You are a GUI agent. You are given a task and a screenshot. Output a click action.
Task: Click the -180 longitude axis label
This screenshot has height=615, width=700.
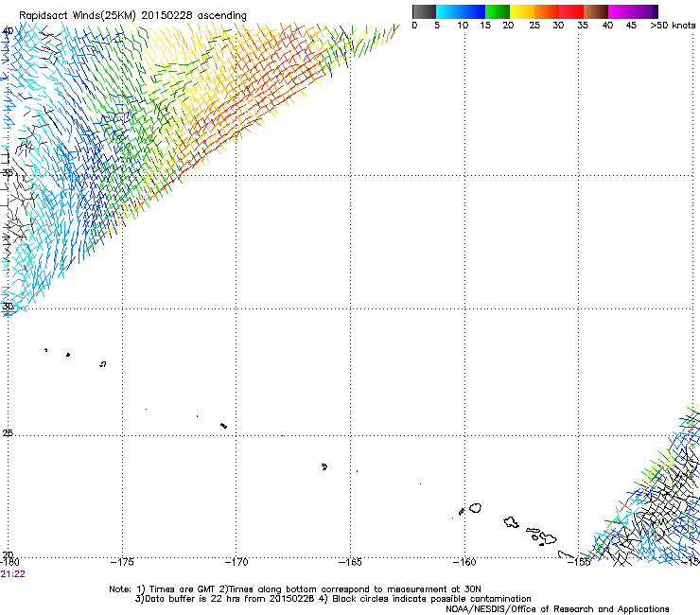coord(9,562)
